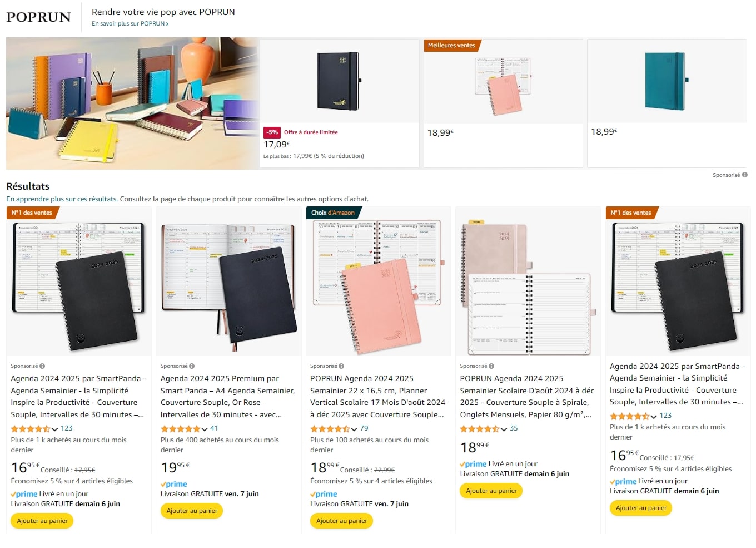Open the 123 reviews count on last product
The image size is (756, 548).
(x=665, y=416)
